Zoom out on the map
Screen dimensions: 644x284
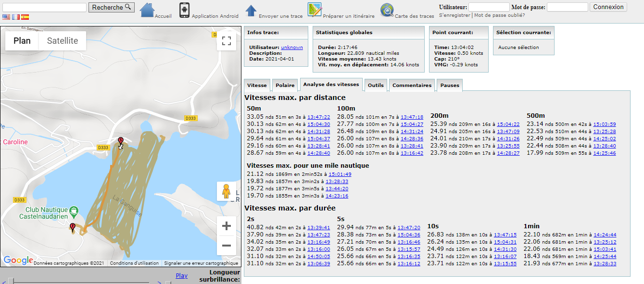227,246
